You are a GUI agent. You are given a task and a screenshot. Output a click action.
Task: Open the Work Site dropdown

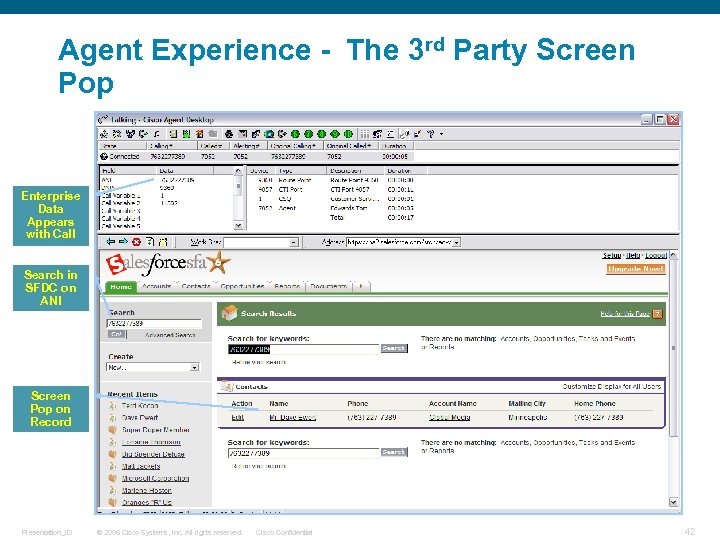pos(294,242)
